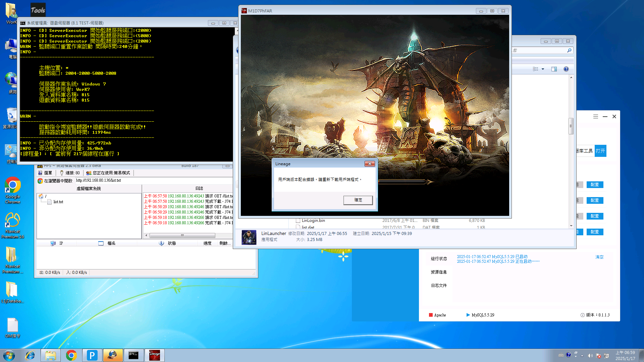Open the Recycle Bin desktop icon
Screen dimensions: 644x362
(12, 118)
